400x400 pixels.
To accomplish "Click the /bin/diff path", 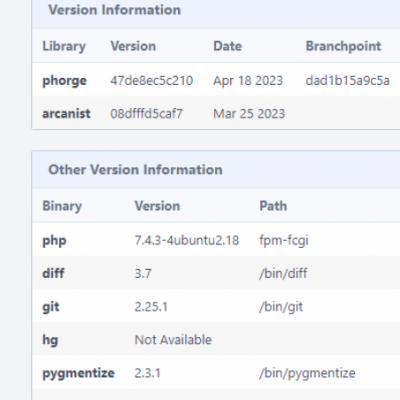I will point(283,273).
